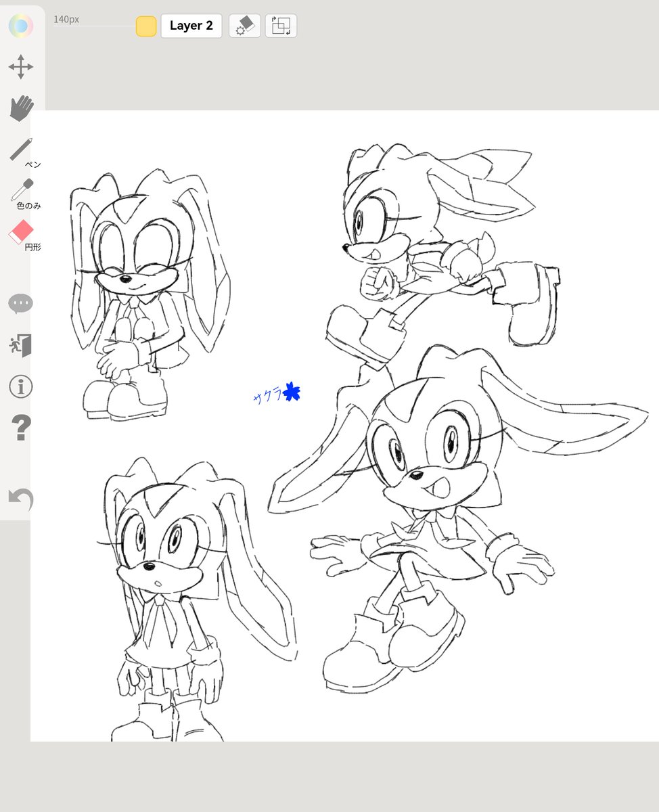Screen dimensions: 659x812
Task: Click the blue サクラ signature on canvas
Action: (267, 397)
